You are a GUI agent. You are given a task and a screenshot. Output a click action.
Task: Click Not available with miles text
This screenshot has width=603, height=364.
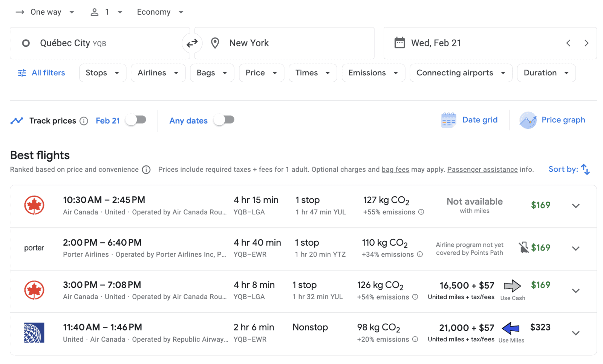coord(474,205)
